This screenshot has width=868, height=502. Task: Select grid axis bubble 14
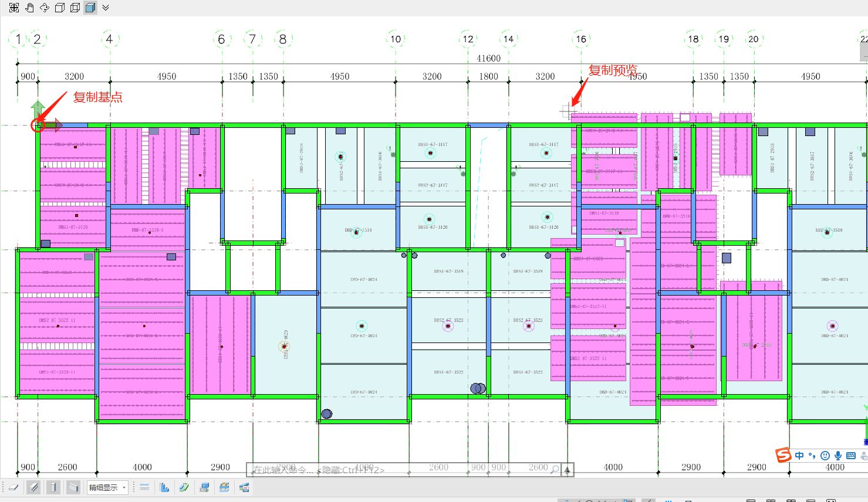pos(508,39)
